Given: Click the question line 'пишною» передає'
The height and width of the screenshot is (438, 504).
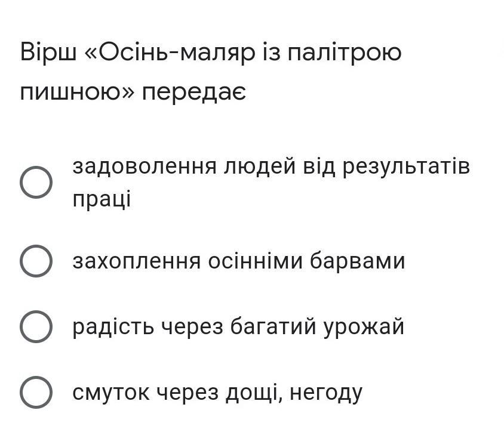Looking at the screenshot, I should tap(133, 92).
